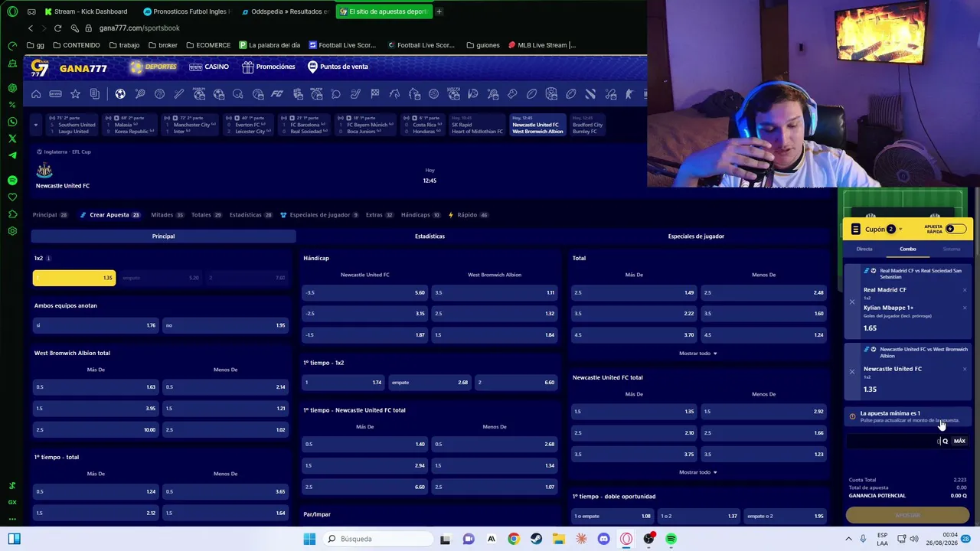Pick 1º tiempo 1x2 empate at 2.68
Screen dimensions: 980x551
[x=430, y=383]
